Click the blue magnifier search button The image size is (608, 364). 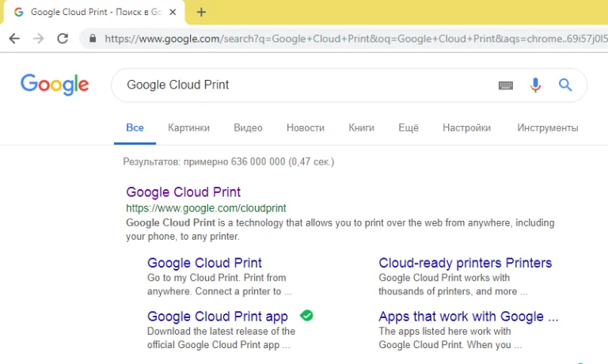coord(565,85)
